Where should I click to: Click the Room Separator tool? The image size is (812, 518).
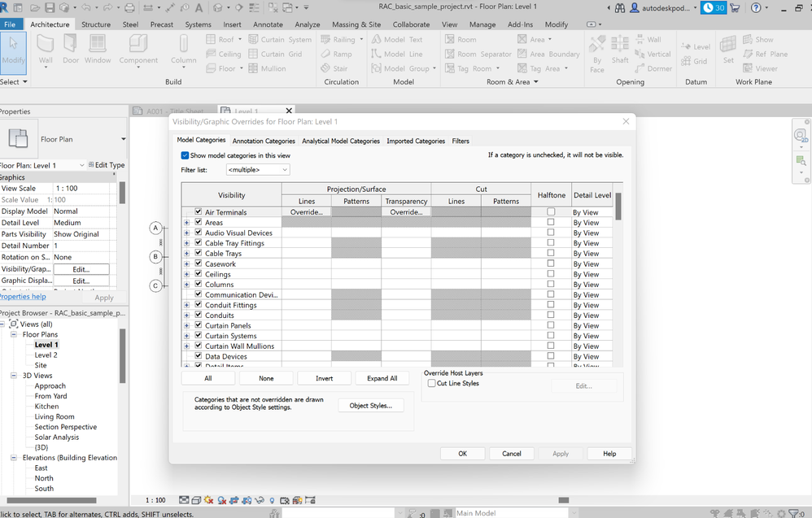tap(478, 54)
